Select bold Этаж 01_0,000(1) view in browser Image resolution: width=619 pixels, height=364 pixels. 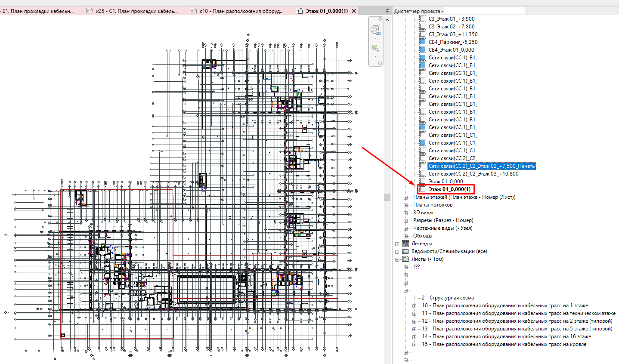(450, 189)
